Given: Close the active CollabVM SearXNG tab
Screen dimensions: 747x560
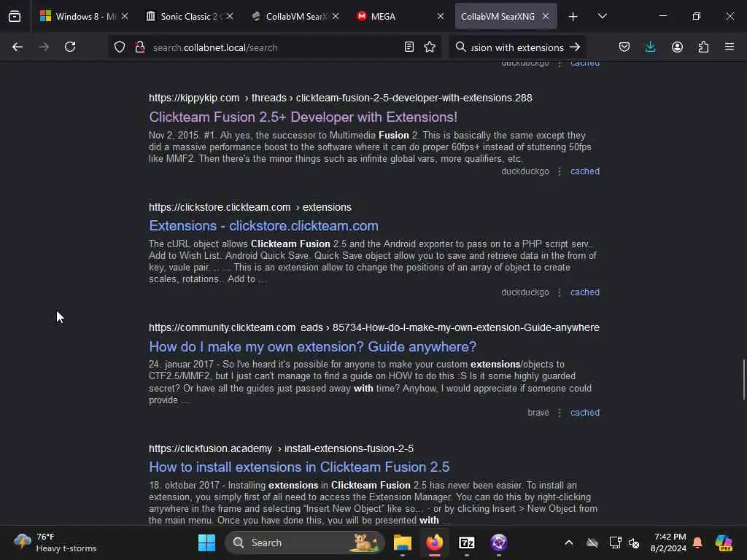Looking at the screenshot, I should click(x=546, y=17).
